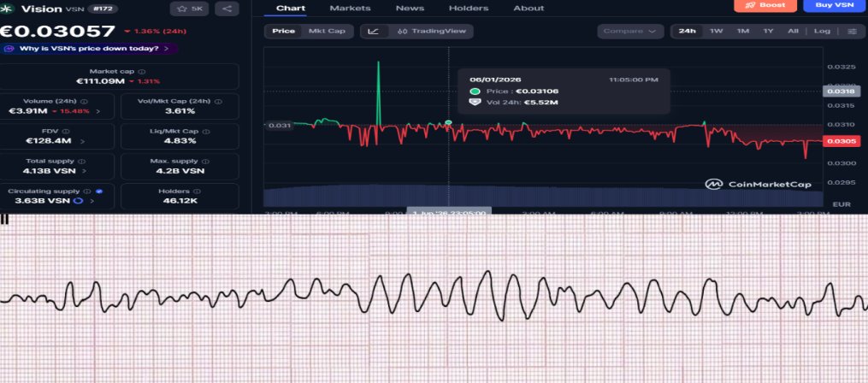Click the verified badge by Circulating supply
Screen dimensions: 868x383
pyautogui.click(x=99, y=191)
